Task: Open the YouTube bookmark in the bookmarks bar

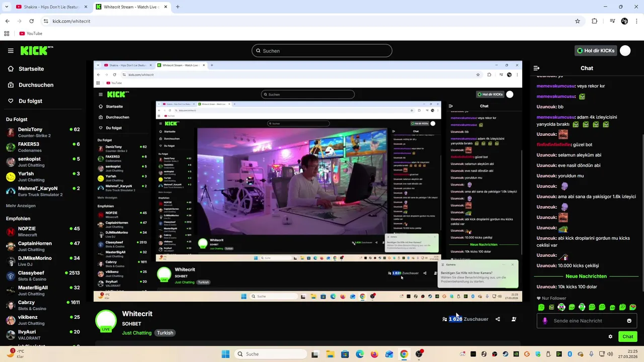Action: [31, 34]
